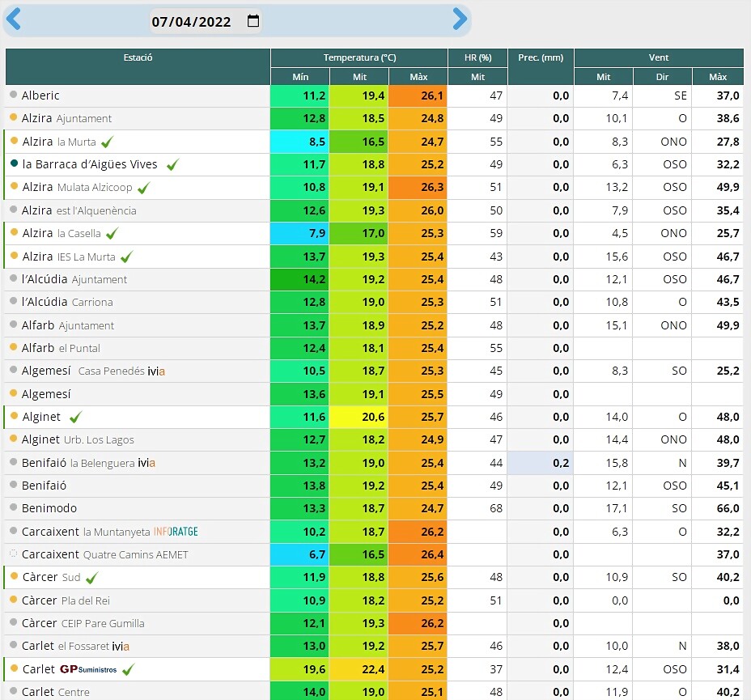Image resolution: width=751 pixels, height=700 pixels.
Task: Go to next day with right arrow
Action: (x=460, y=19)
